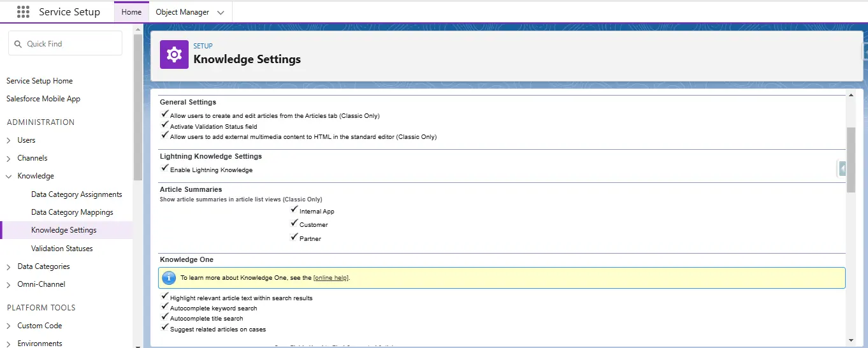Expand the Omni-Channel tree node
This screenshot has width=868, height=348.
[x=9, y=284]
